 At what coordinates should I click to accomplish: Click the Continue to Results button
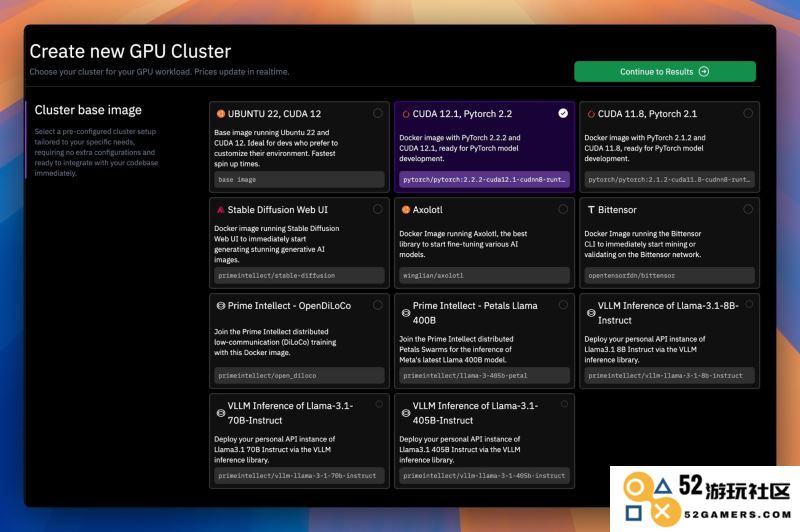665,71
